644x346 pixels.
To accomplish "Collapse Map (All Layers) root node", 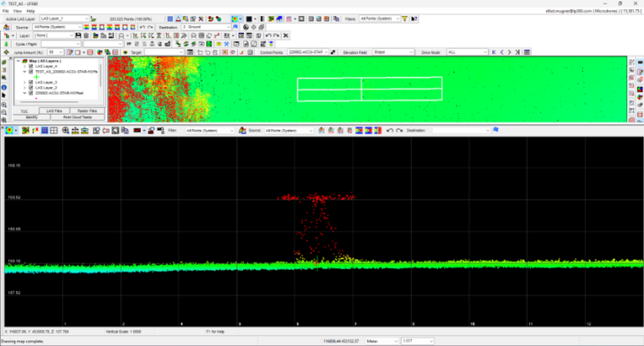I will pos(18,61).
